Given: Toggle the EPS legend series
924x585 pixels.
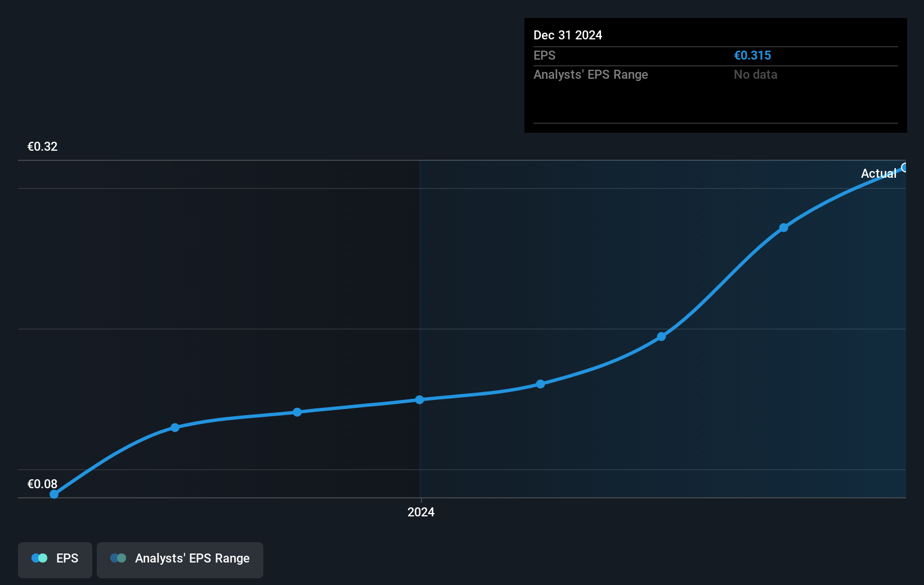Looking at the screenshot, I should point(55,560).
